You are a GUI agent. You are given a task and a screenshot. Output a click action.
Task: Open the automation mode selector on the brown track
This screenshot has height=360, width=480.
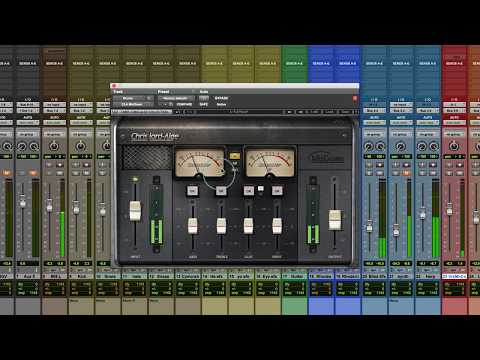54,122
